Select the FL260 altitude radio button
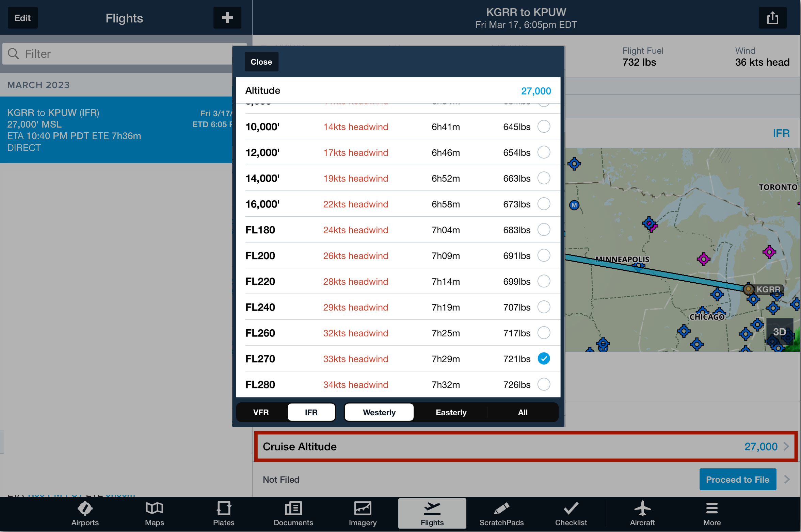Image resolution: width=801 pixels, height=532 pixels. pos(544,333)
